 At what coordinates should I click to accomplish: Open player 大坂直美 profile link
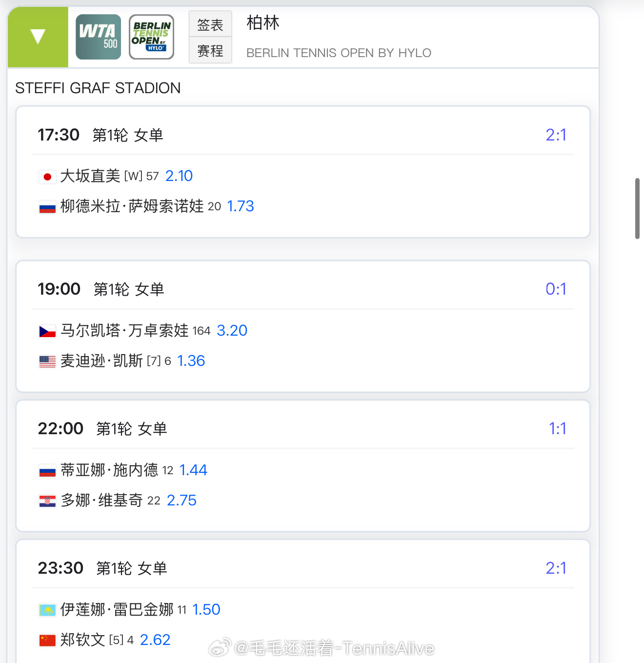[x=90, y=176]
